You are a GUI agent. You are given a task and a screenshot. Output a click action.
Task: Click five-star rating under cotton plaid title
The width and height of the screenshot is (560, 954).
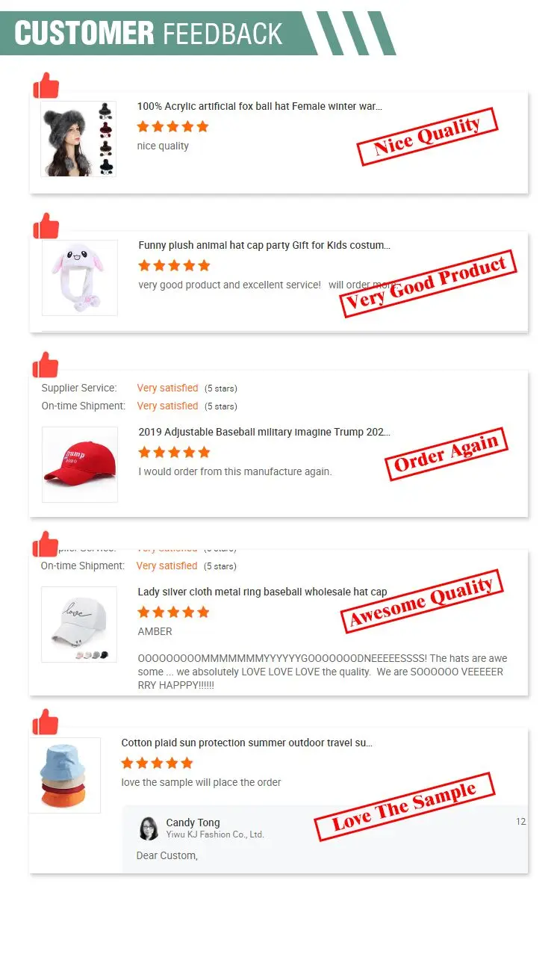coord(157,763)
